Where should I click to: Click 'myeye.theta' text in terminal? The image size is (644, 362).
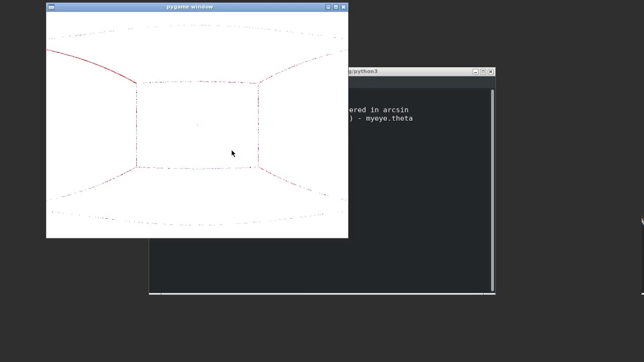[389, 119]
